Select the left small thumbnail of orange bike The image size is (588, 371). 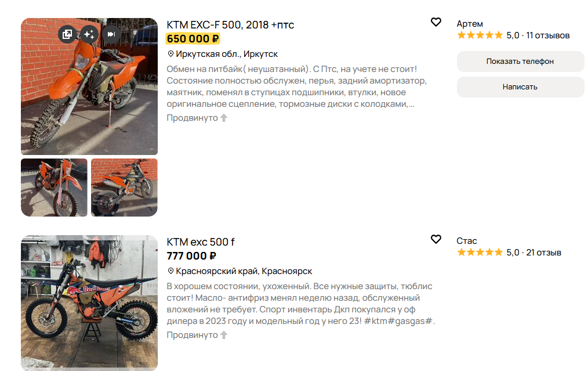coord(54,188)
